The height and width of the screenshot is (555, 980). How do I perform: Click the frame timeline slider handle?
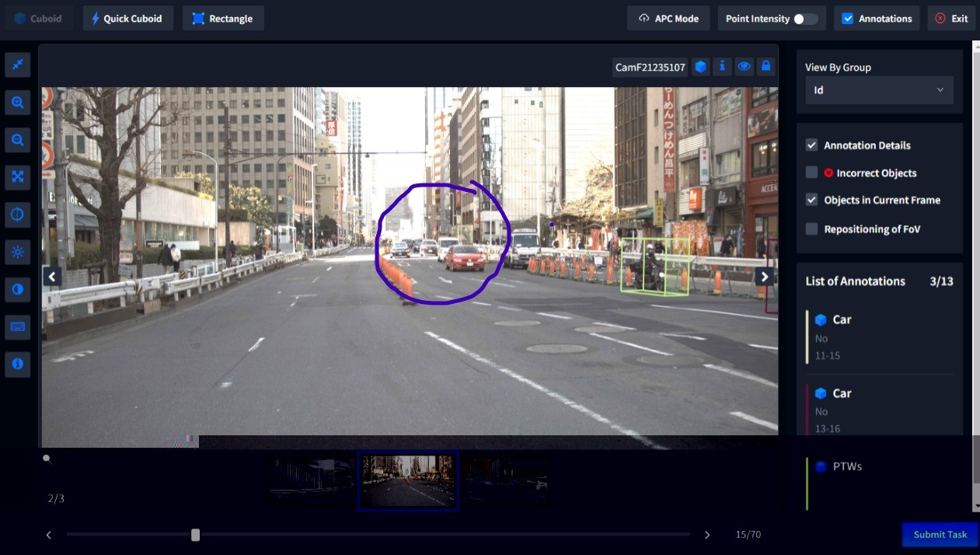click(x=196, y=535)
